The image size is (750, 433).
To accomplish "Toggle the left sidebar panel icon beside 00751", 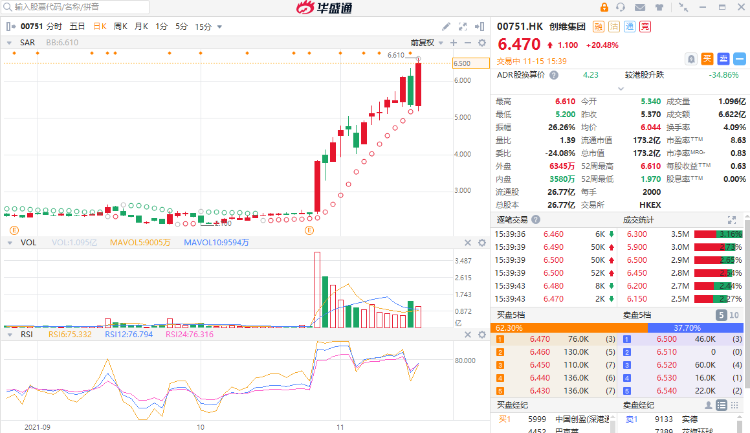I will tap(11, 26).
